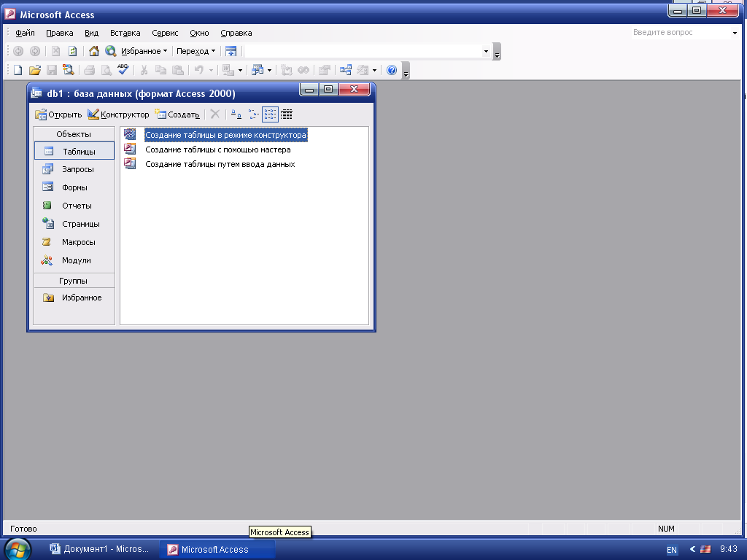
Task: Switch db1 window to Details view
Action: pos(286,114)
